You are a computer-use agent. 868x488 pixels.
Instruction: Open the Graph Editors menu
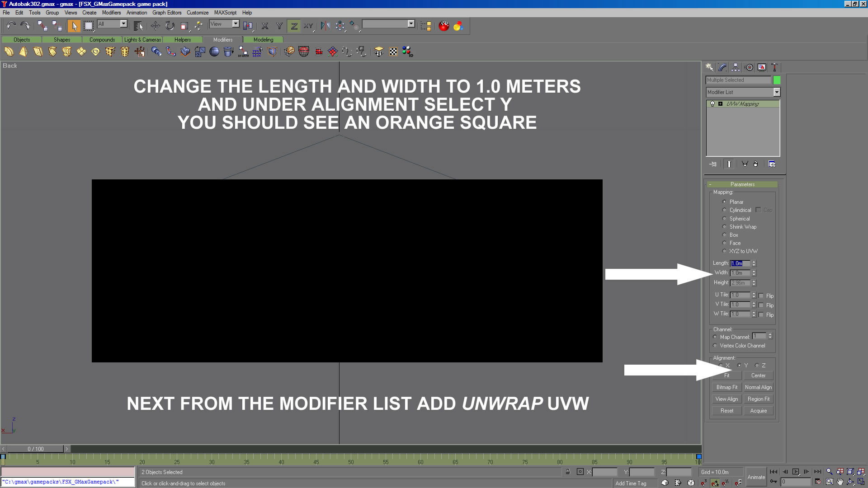[x=166, y=13]
